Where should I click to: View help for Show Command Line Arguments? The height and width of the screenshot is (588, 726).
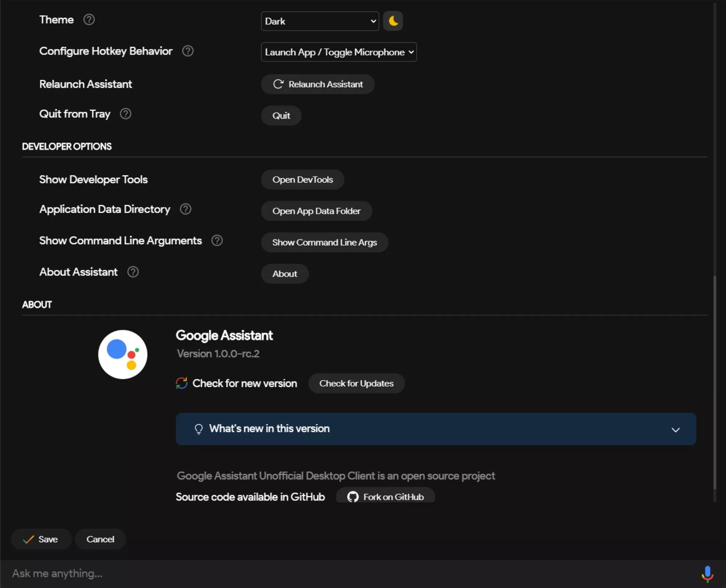[x=217, y=241]
